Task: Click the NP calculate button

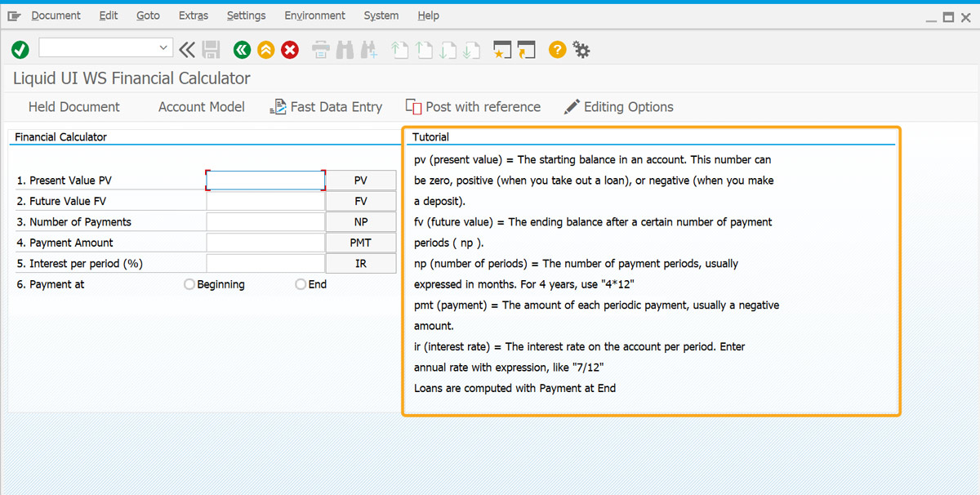Action: pos(361,222)
